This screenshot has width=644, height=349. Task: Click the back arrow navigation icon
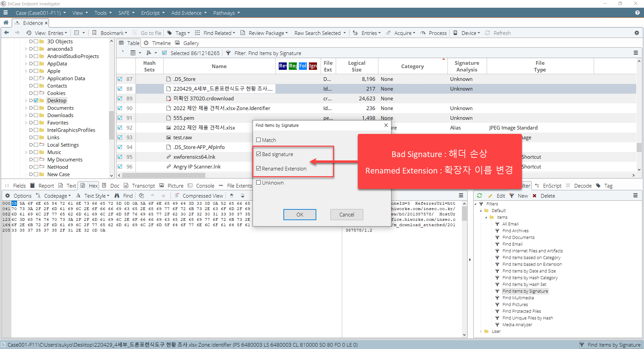pyautogui.click(x=6, y=33)
